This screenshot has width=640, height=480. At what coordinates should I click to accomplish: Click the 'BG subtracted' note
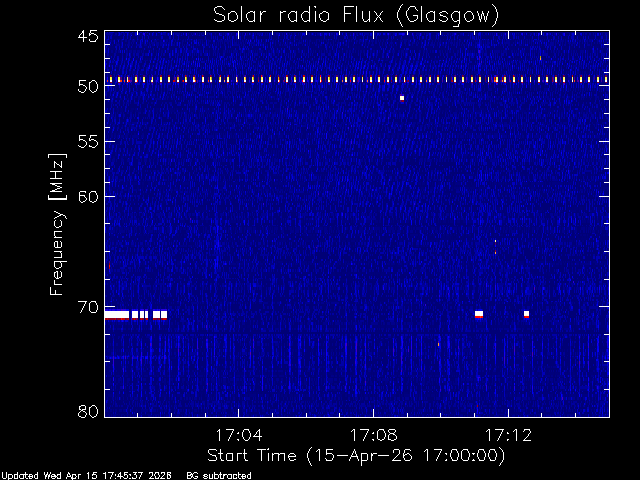click(219, 476)
